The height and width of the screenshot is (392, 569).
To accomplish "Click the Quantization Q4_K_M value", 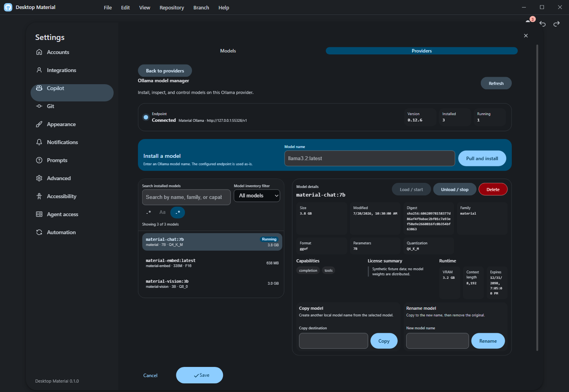I will coord(413,249).
